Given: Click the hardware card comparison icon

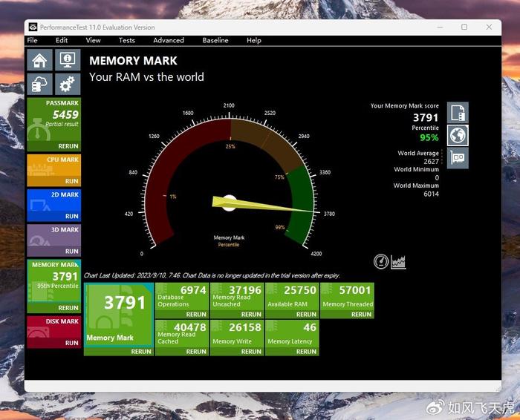Looking at the screenshot, I should 458,157.
